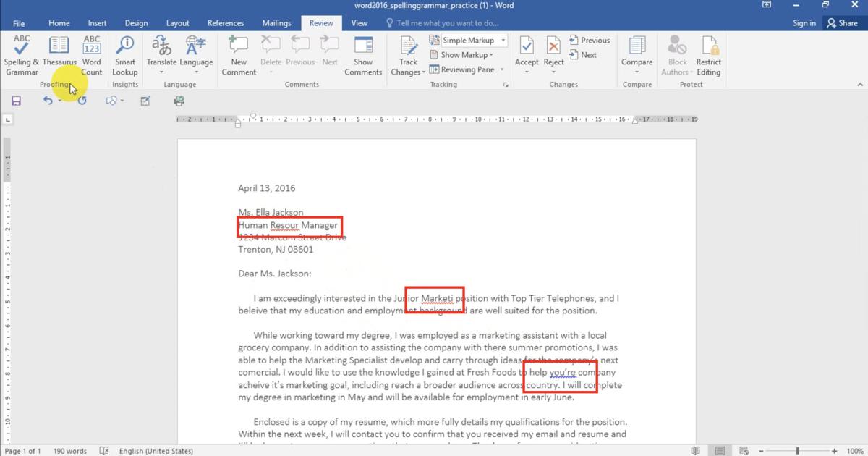Screen dimensions: 868x456
Task: Switch to the References tab
Action: tap(226, 23)
